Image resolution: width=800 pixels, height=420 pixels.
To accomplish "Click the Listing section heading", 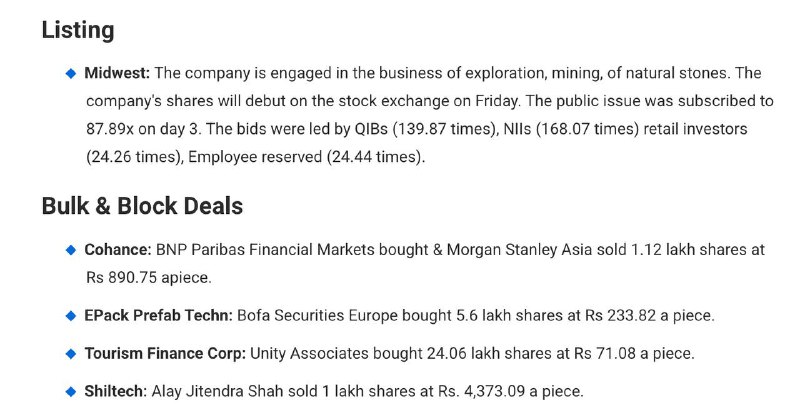I will (x=78, y=30).
